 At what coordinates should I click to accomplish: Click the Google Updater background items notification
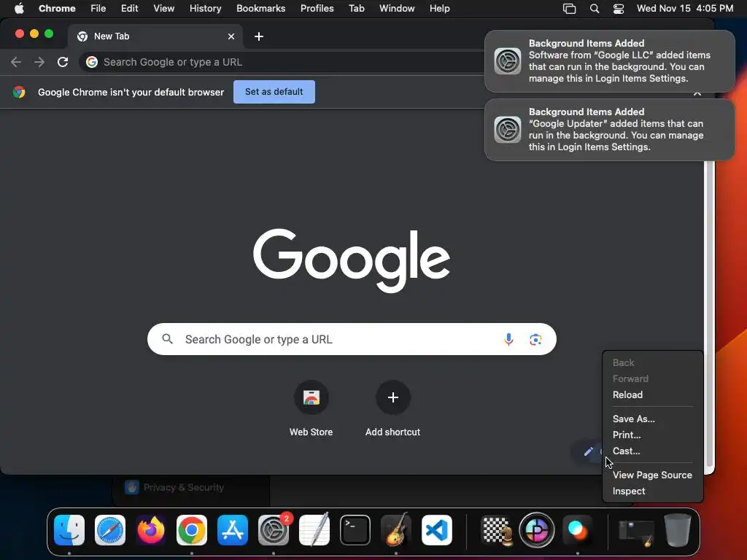point(609,130)
